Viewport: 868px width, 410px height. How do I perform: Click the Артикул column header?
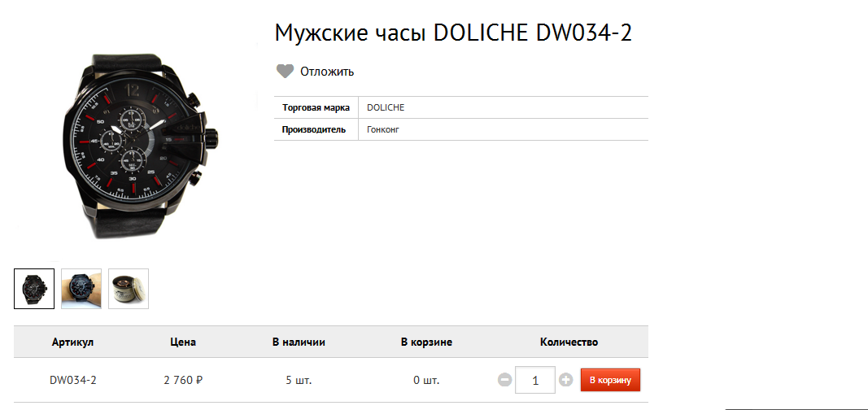tap(73, 342)
